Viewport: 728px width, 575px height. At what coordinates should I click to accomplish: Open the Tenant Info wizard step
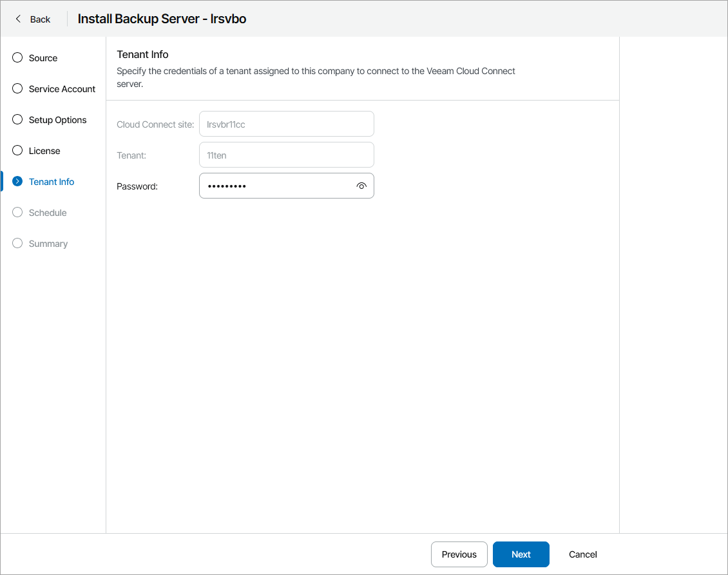tap(50, 181)
